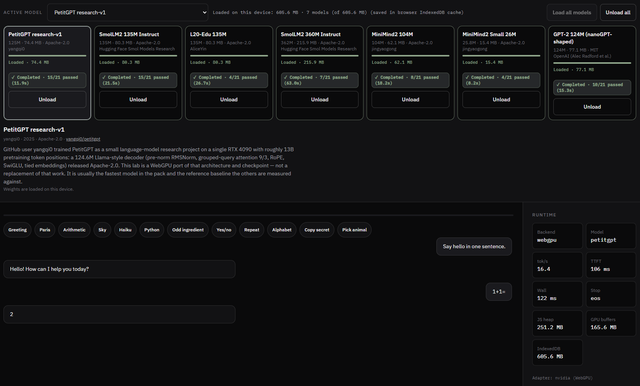Click the 'Loaded on this device' status line
The image size is (640, 386).
tap(338, 13)
